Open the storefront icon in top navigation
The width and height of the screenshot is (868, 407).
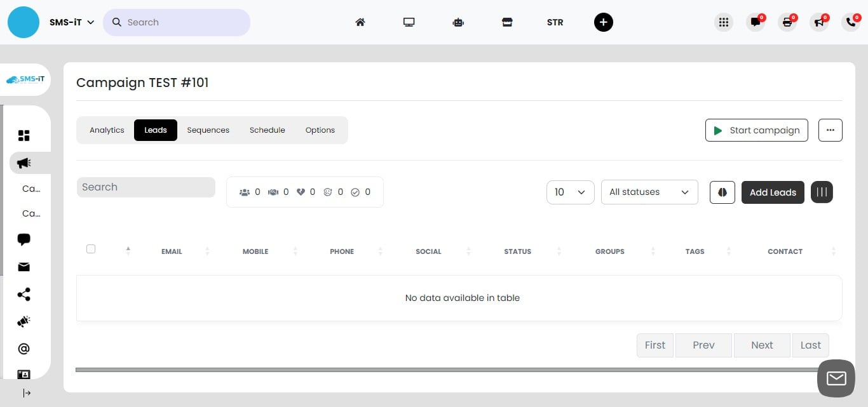coord(507,22)
